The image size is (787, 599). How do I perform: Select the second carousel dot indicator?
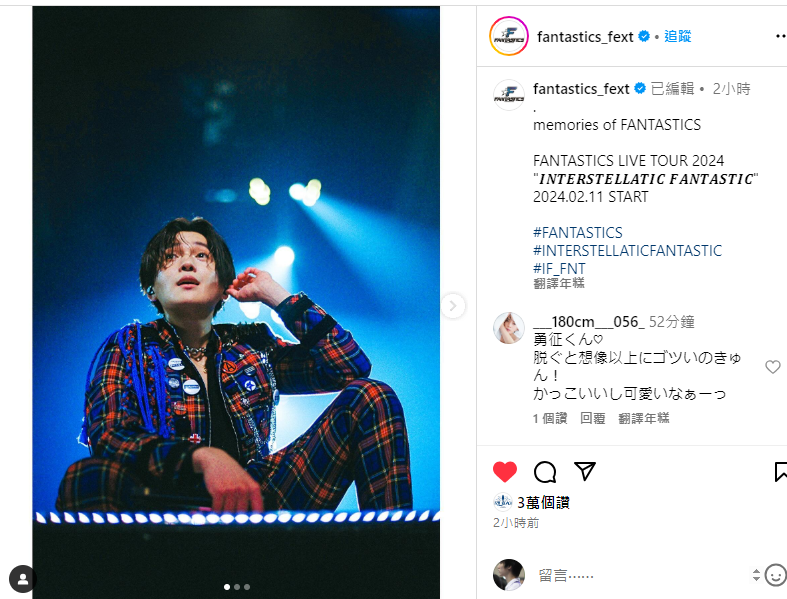[237, 586]
